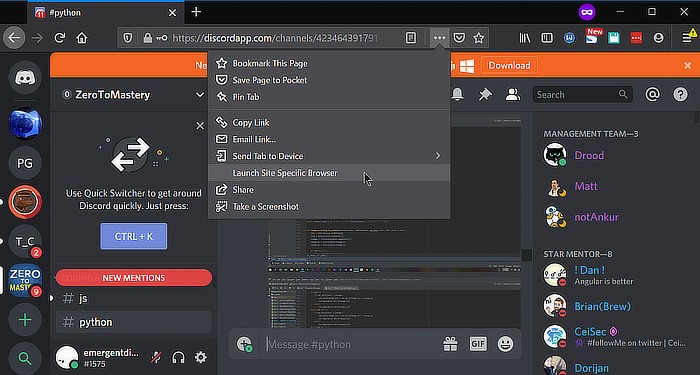The width and height of the screenshot is (700, 375).
Task: Open the red-ringed avatar server icon
Action: pos(25,202)
